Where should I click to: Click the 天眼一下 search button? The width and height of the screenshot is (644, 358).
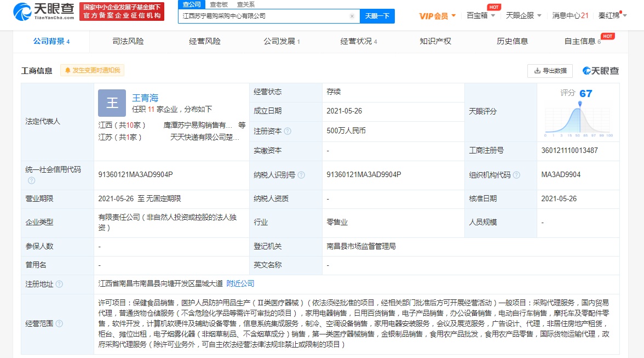pyautogui.click(x=377, y=16)
